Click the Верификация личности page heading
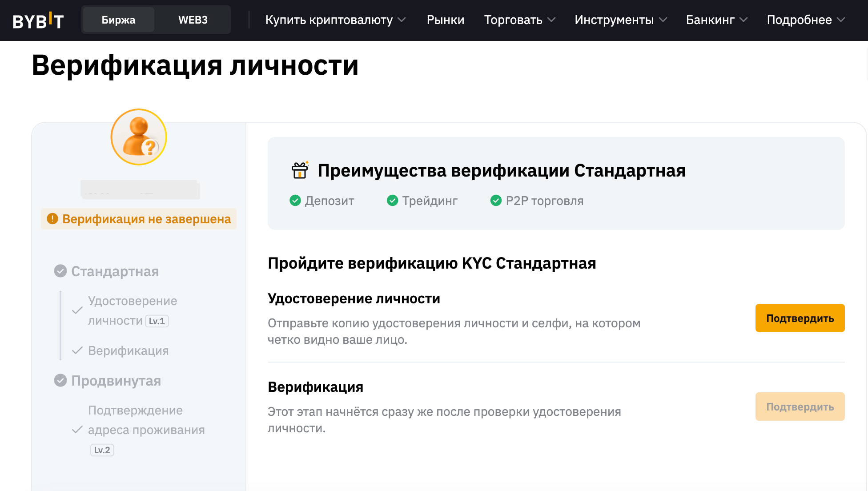Screen dimensions: 868x491 pos(195,65)
